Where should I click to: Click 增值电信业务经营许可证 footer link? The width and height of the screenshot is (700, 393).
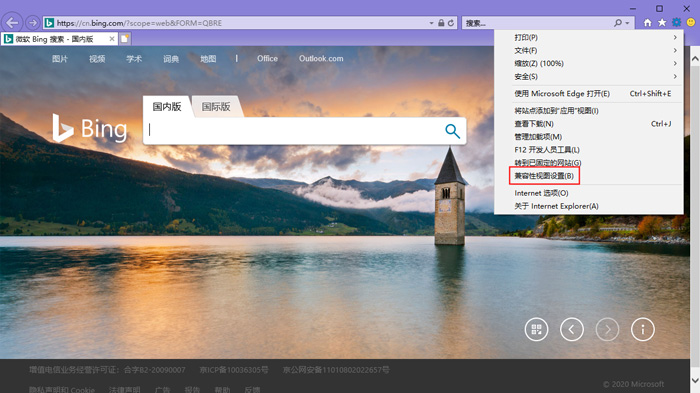[x=107, y=370]
